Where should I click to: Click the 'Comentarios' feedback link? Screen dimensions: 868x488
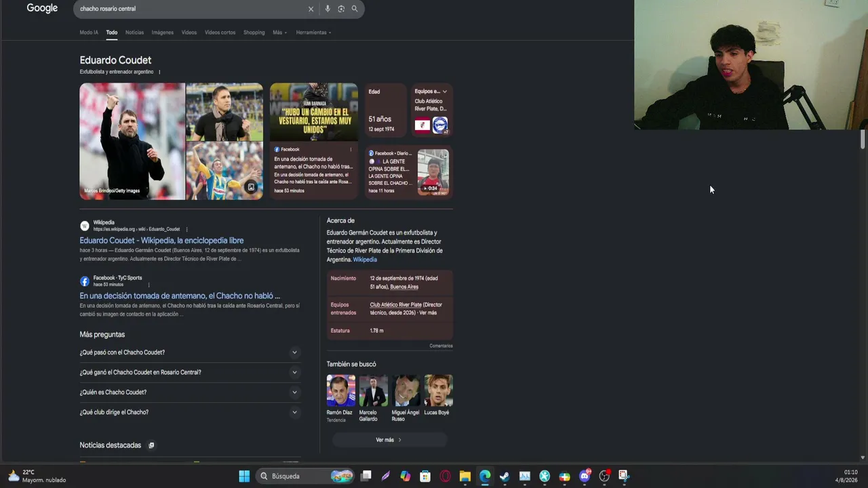pyautogui.click(x=441, y=346)
